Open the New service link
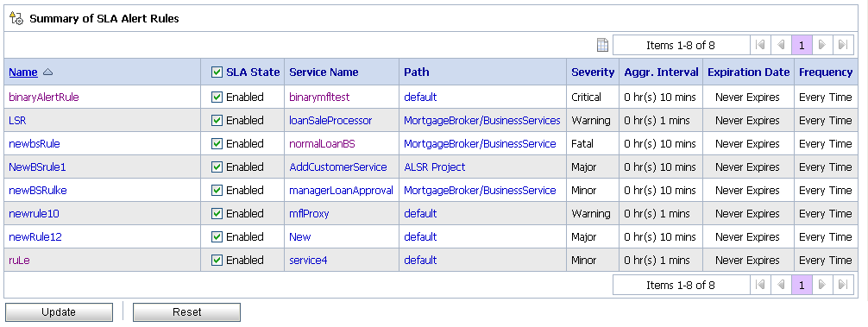 (x=300, y=236)
